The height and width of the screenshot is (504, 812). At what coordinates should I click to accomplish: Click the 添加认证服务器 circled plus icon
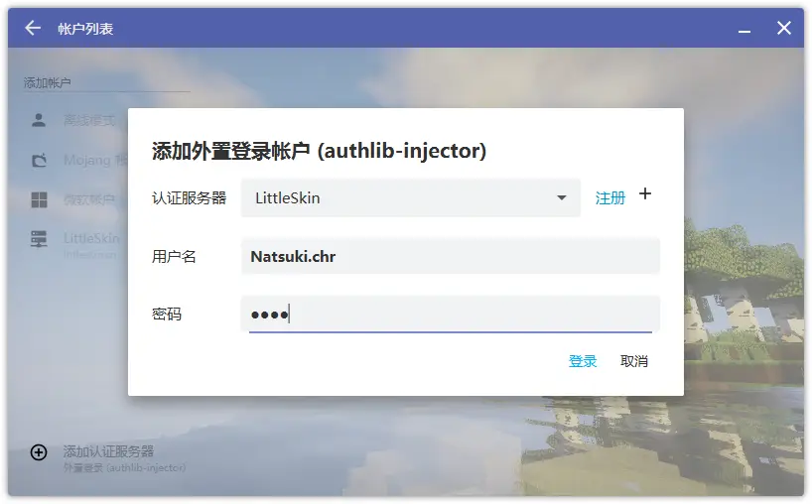point(39,452)
